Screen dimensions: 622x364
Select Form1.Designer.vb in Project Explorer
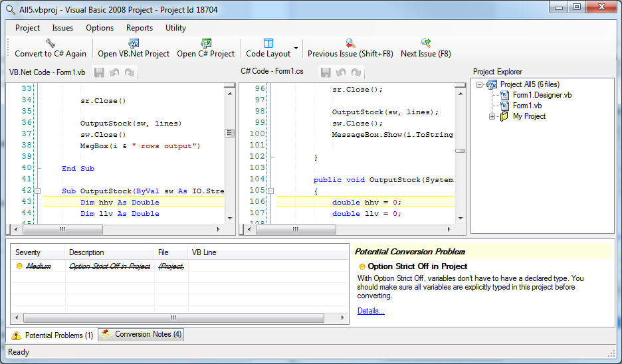(542, 95)
